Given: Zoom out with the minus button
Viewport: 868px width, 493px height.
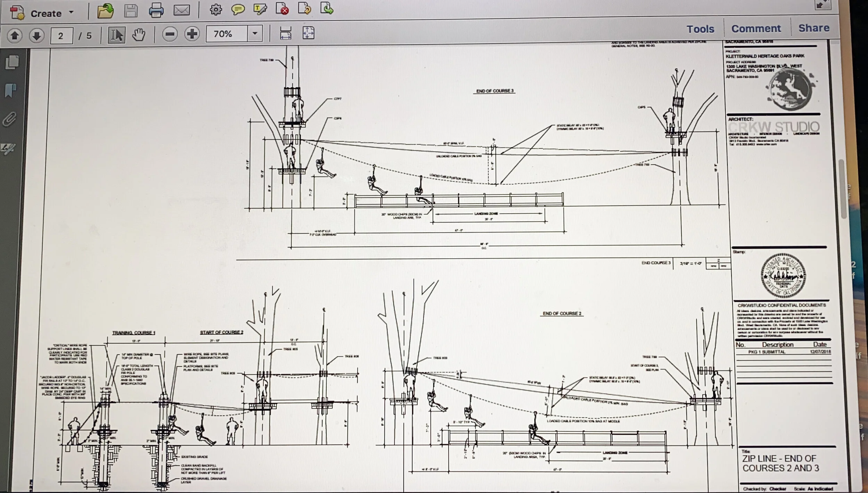Looking at the screenshot, I should [170, 34].
